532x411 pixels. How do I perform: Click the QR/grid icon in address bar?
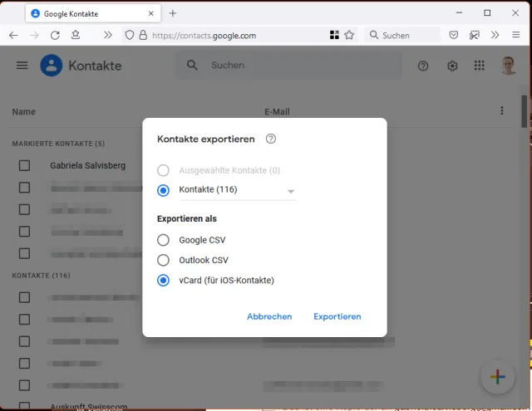[x=334, y=35]
